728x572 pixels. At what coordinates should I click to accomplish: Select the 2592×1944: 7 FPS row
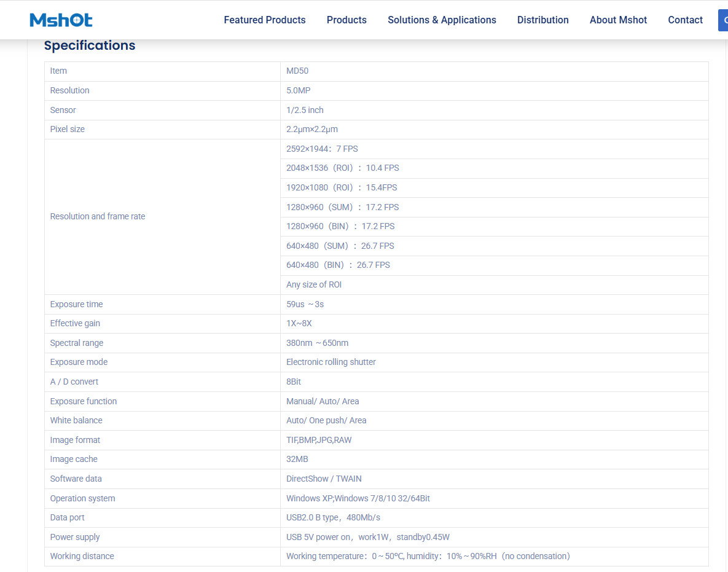[x=495, y=149]
